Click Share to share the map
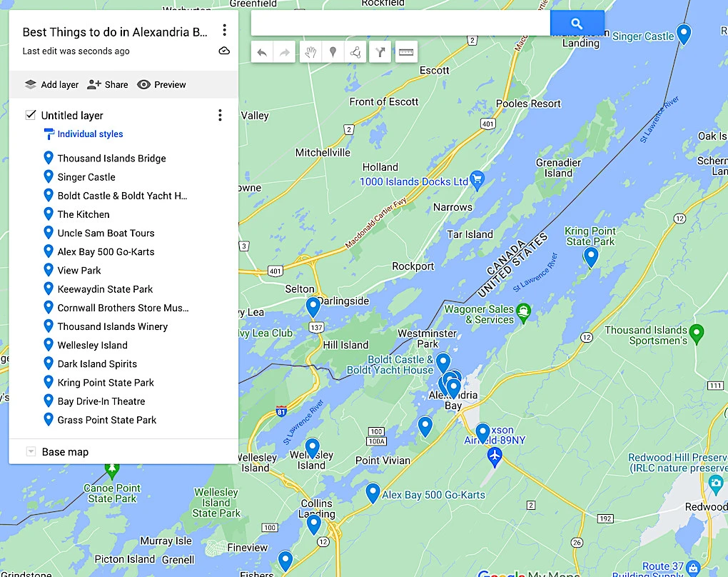 108,84
